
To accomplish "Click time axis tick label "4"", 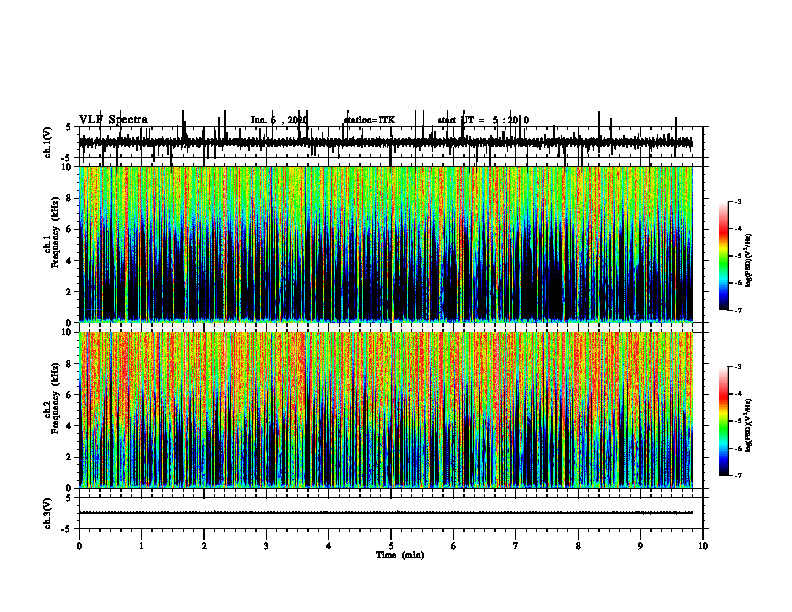I will pyautogui.click(x=329, y=546).
